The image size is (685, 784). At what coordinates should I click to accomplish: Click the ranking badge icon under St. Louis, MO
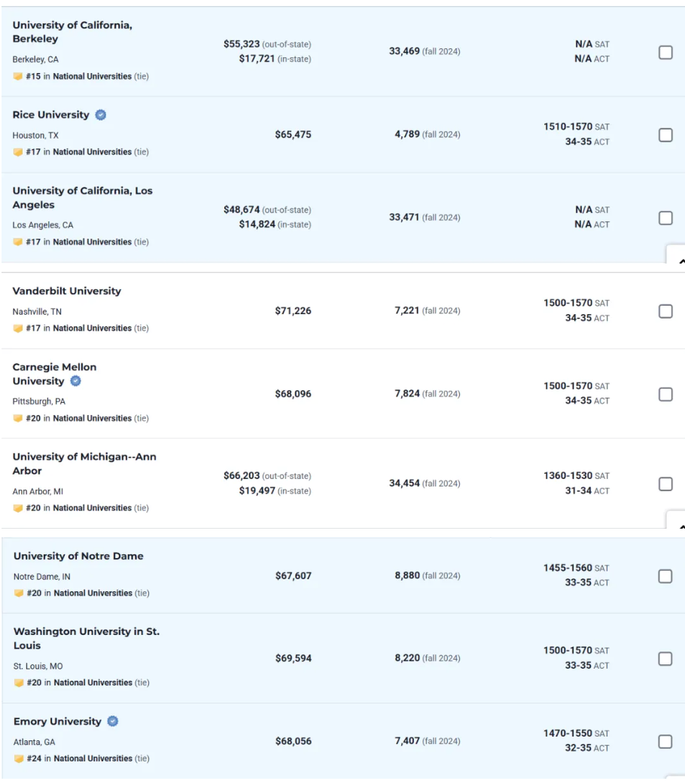(x=19, y=683)
